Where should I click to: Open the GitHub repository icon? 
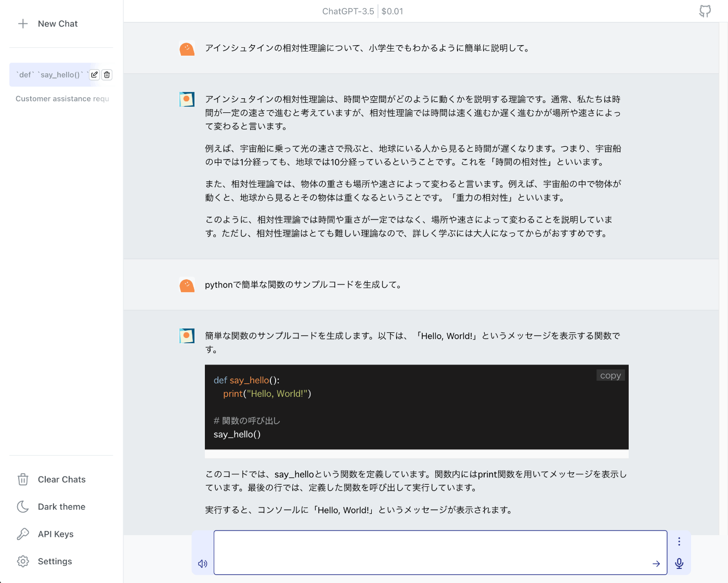(x=705, y=11)
